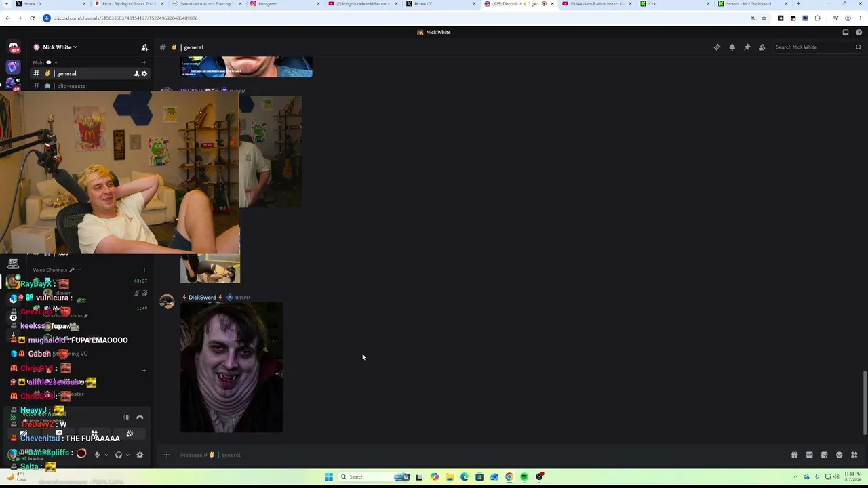Open the threads icon in channel header
868x488 pixels.
[x=717, y=47]
